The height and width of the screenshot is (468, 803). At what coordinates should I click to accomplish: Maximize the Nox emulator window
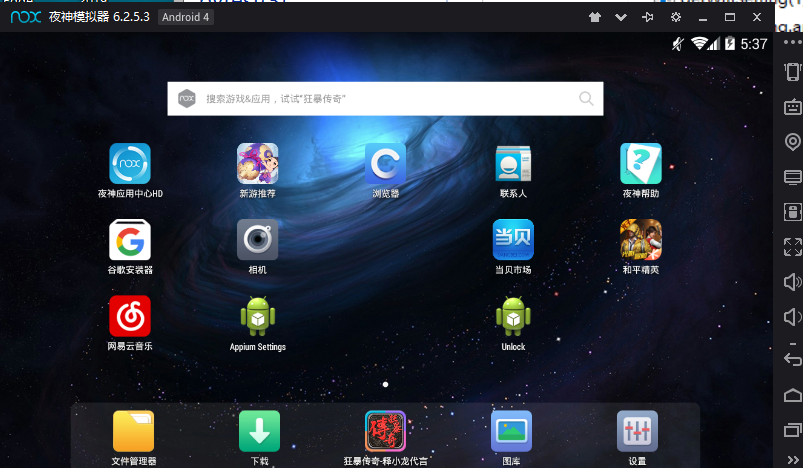[730, 17]
